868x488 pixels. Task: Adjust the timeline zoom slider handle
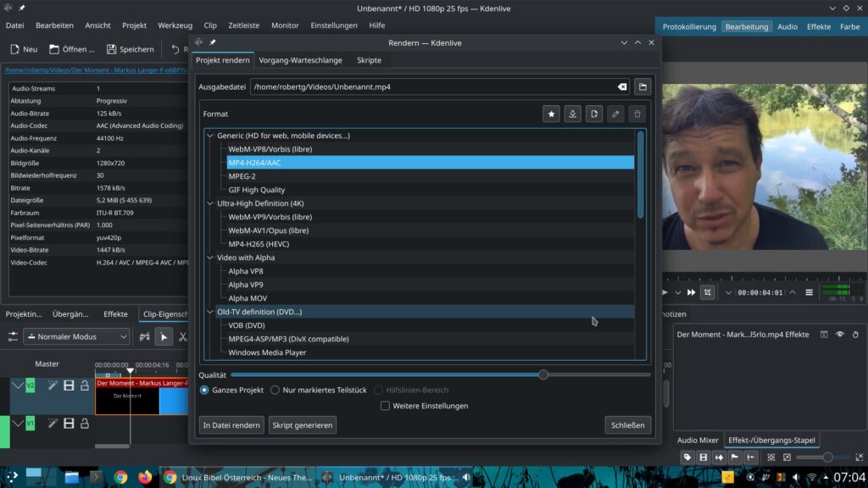pos(827,457)
